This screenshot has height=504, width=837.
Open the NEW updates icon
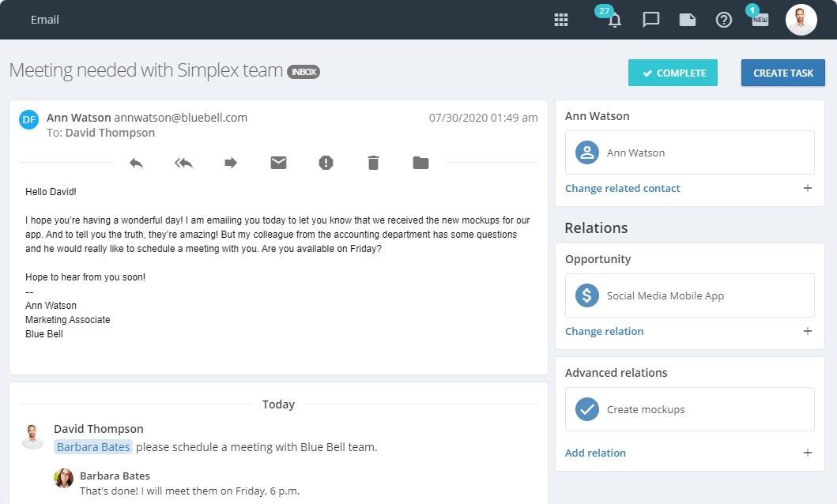click(760, 20)
